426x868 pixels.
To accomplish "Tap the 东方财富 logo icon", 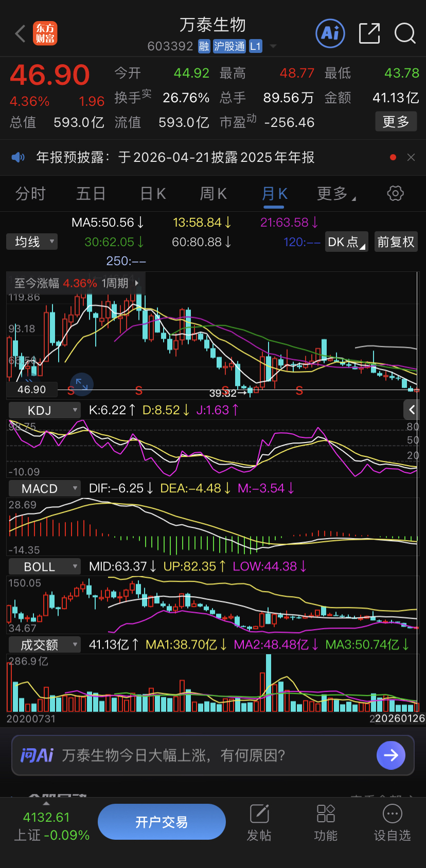I will coord(45,33).
